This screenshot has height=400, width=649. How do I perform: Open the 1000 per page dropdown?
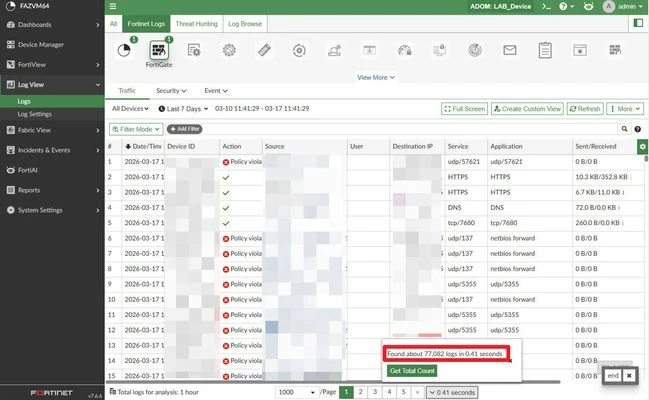[x=296, y=392]
